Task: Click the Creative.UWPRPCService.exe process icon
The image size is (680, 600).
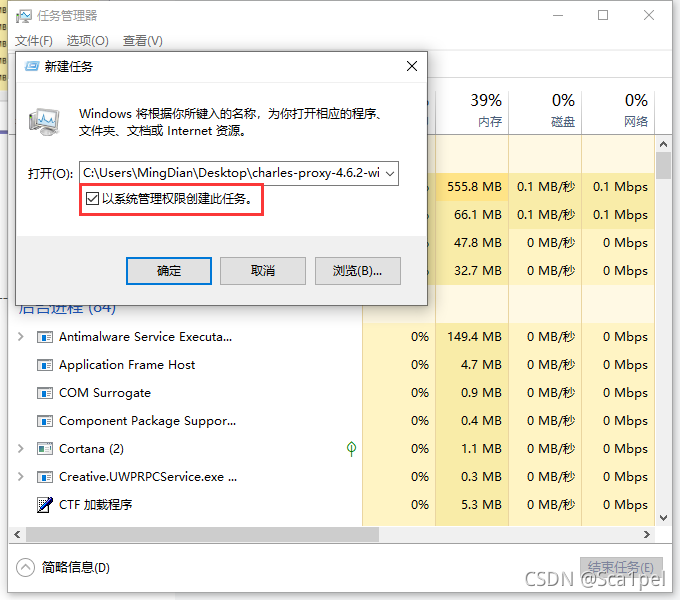Action: click(x=45, y=477)
